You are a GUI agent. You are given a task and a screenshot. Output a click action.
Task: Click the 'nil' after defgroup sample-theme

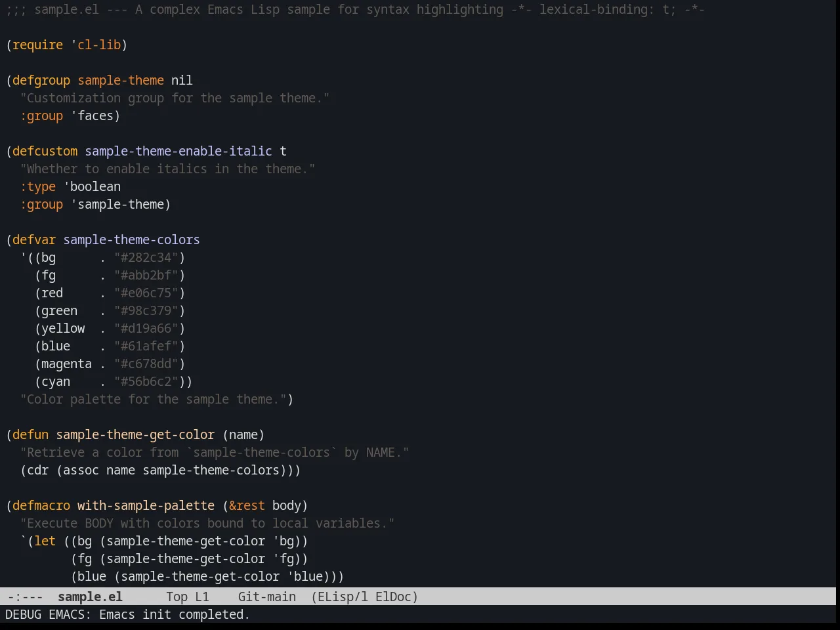tap(182, 80)
